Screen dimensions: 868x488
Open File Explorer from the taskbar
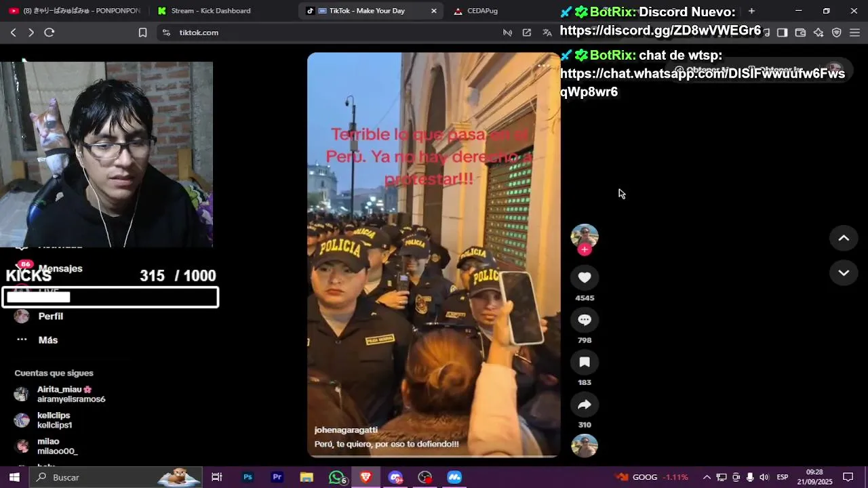pos(307,477)
